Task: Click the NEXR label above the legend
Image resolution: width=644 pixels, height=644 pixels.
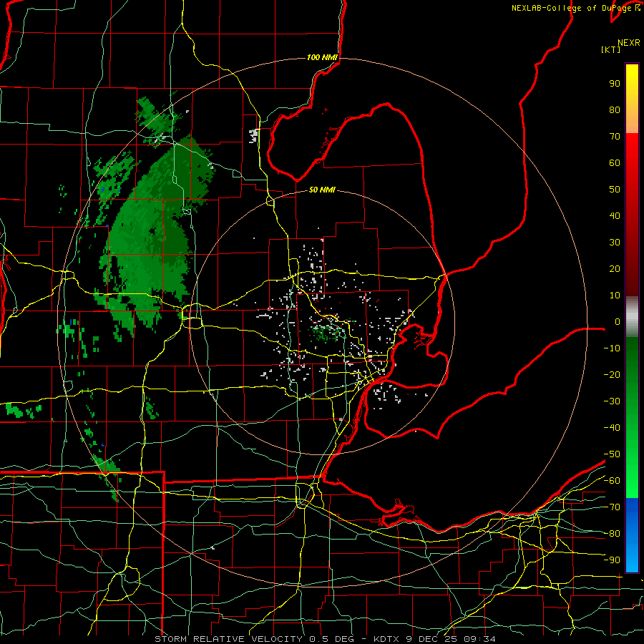Action: coord(629,43)
